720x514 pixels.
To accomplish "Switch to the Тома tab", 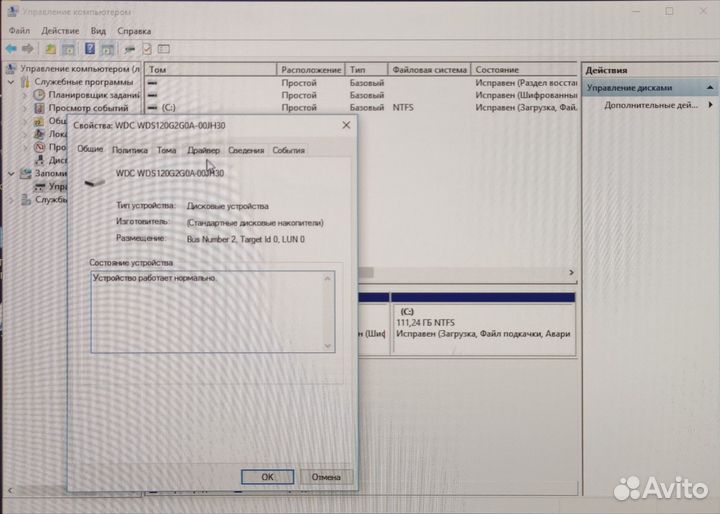I will (x=166, y=150).
